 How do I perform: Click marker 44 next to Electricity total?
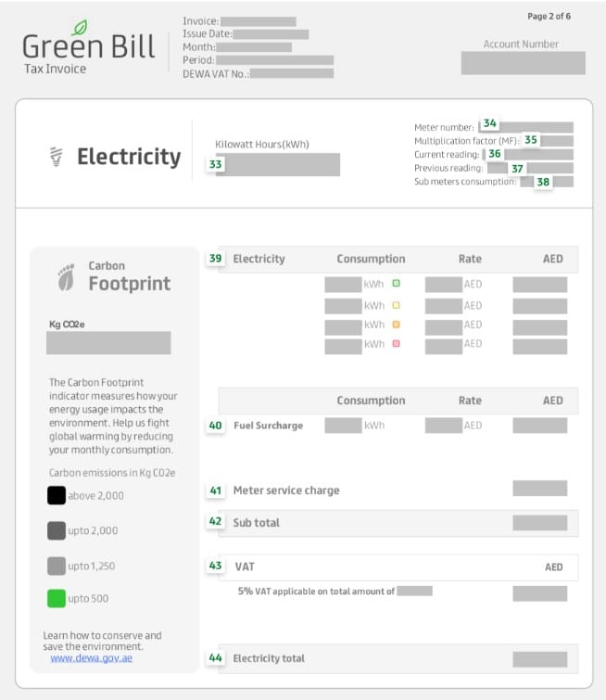(x=216, y=658)
